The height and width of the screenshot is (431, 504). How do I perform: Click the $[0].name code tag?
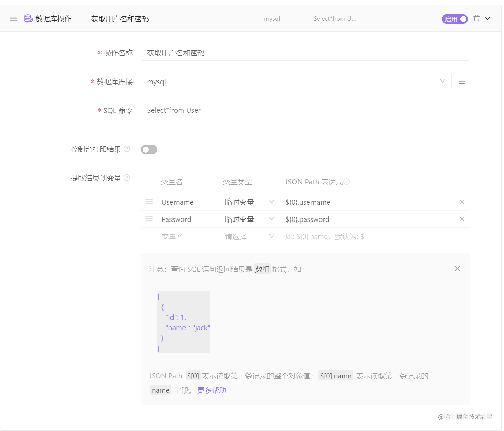[336, 376]
